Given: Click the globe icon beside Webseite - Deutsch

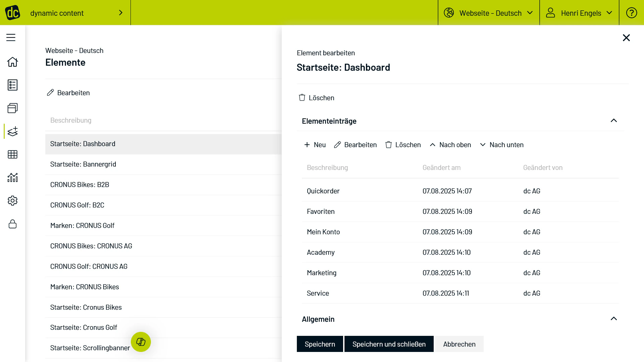Looking at the screenshot, I should (x=449, y=13).
